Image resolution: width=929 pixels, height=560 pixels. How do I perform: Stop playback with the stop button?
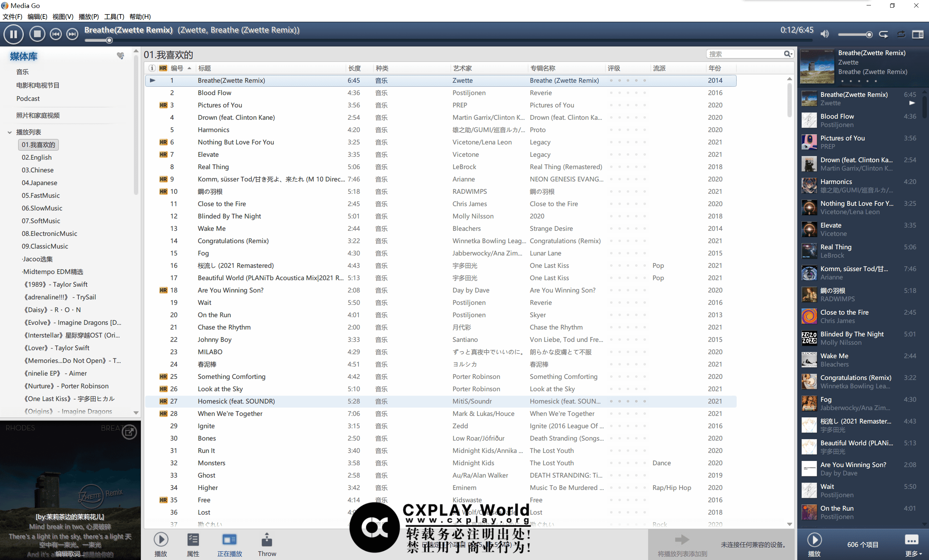click(x=37, y=34)
